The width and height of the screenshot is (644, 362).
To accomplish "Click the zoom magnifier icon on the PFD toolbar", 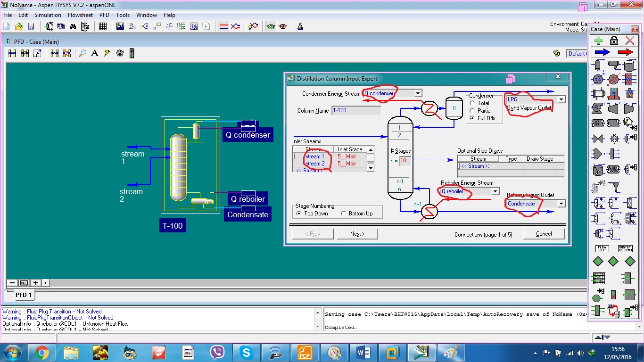I will click(82, 53).
